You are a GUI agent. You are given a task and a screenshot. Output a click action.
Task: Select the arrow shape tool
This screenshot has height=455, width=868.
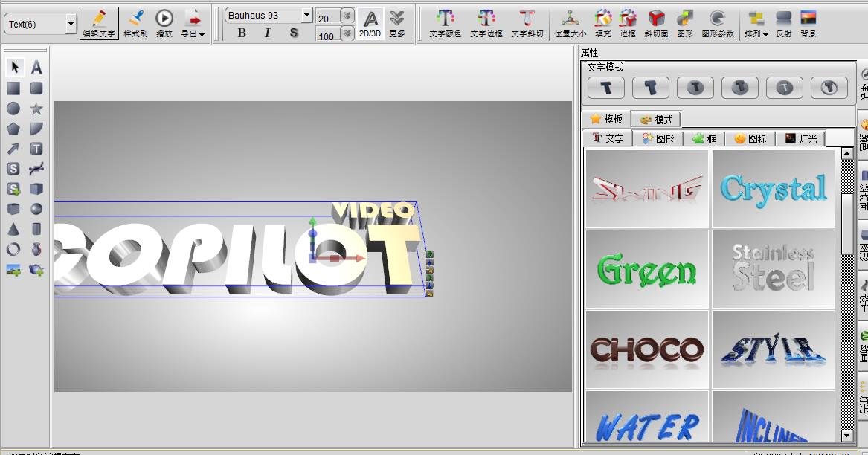[14, 149]
